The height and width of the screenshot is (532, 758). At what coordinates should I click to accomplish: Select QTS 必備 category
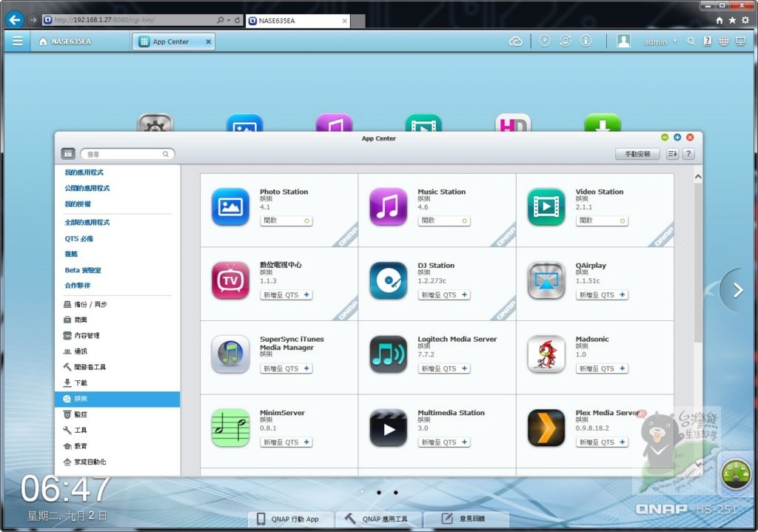(78, 239)
